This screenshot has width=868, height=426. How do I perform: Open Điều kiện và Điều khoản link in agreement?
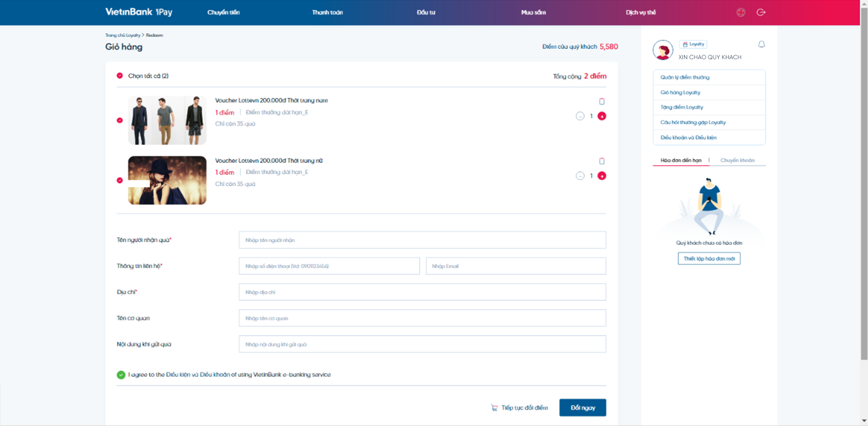pos(198,375)
